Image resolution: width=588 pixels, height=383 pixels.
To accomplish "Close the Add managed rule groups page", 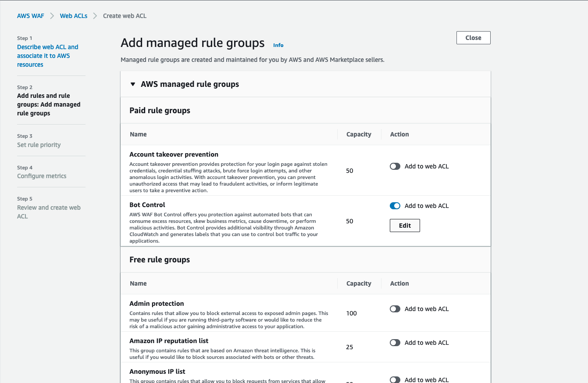I will [x=473, y=38].
